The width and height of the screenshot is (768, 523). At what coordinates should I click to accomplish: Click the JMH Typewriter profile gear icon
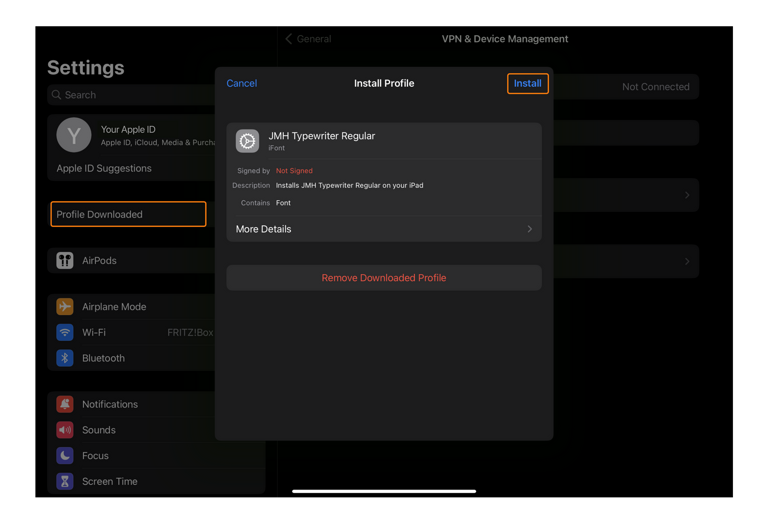247,141
